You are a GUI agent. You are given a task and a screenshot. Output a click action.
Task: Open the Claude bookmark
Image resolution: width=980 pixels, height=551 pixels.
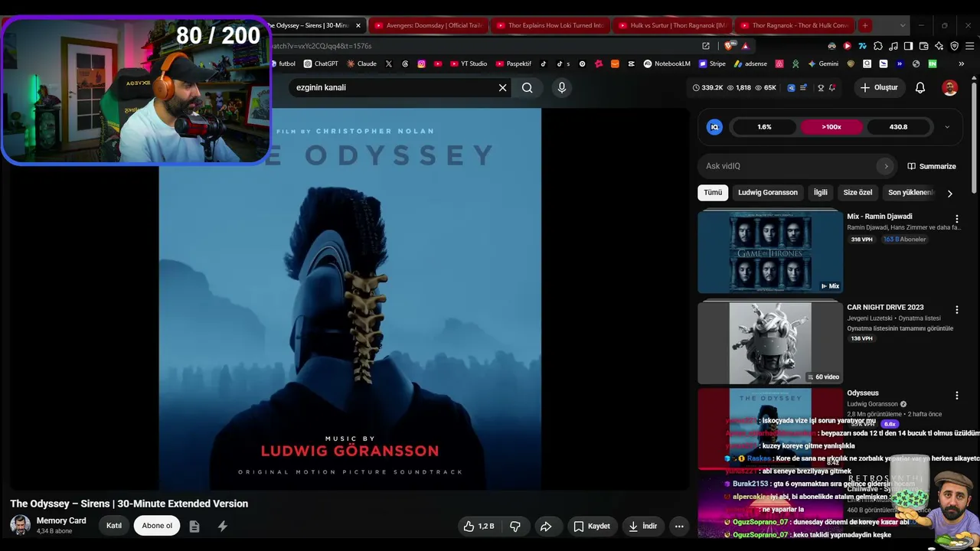click(361, 64)
